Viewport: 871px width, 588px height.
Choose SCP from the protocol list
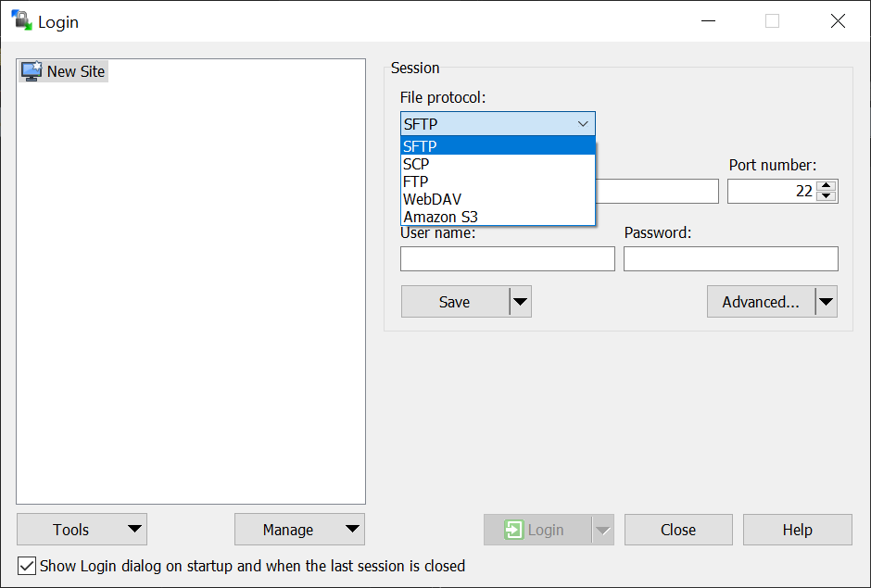point(498,164)
